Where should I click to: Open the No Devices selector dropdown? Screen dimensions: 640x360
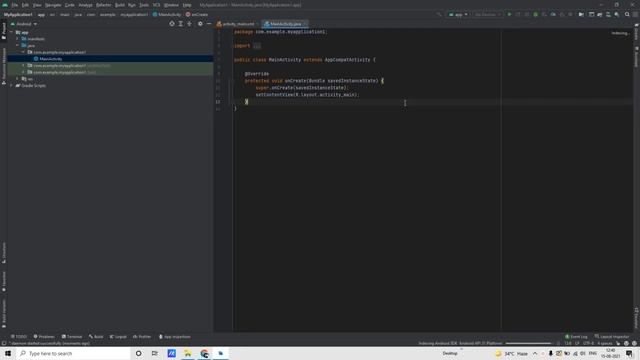[x=487, y=15]
